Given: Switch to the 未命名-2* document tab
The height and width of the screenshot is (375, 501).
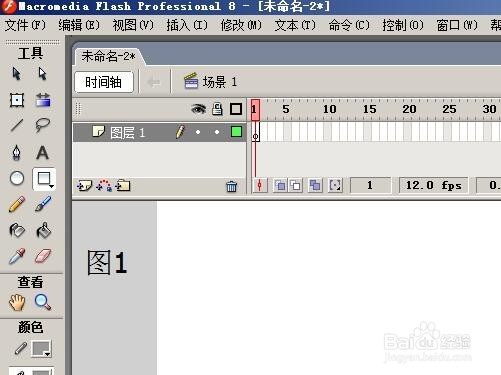Looking at the screenshot, I should 109,56.
